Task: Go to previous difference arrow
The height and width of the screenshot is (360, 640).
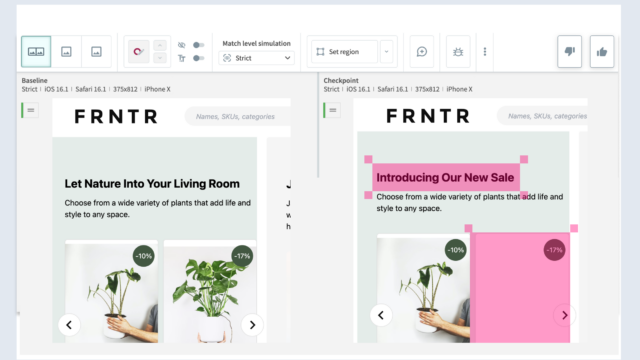Action: coord(160,45)
